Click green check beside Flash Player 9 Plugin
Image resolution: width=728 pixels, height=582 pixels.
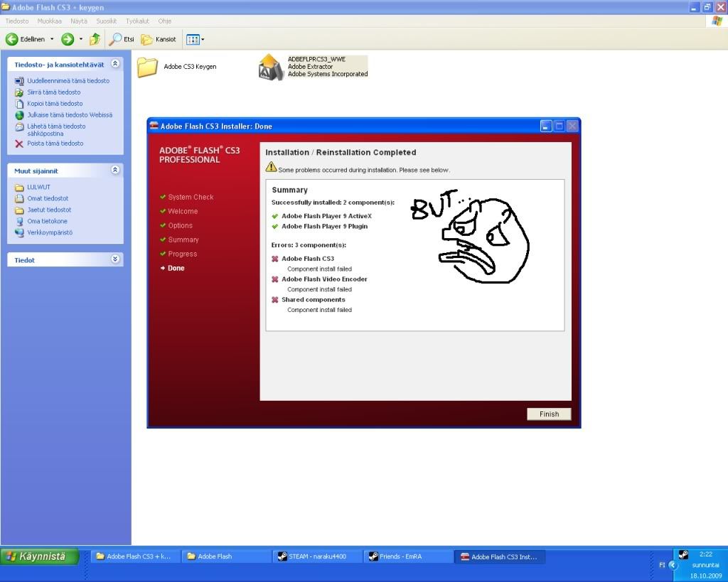[275, 227]
